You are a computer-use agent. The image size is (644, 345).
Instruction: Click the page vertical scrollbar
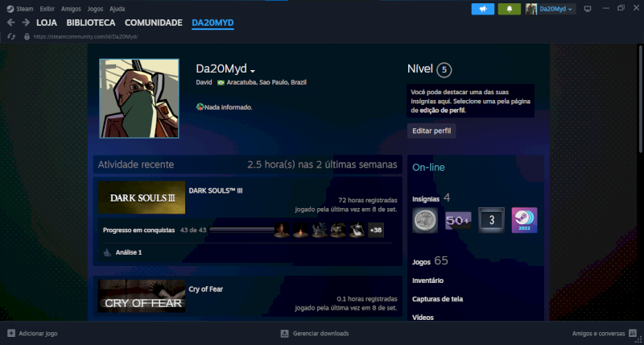tap(642, 98)
